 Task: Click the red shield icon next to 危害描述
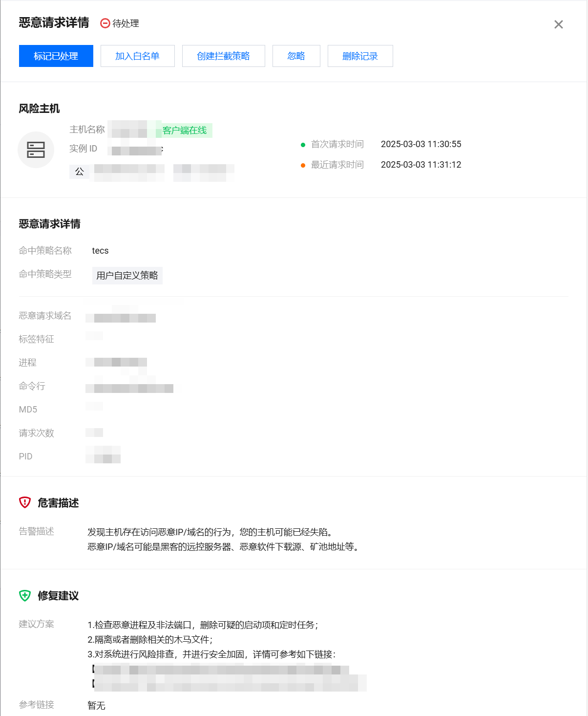coord(25,502)
